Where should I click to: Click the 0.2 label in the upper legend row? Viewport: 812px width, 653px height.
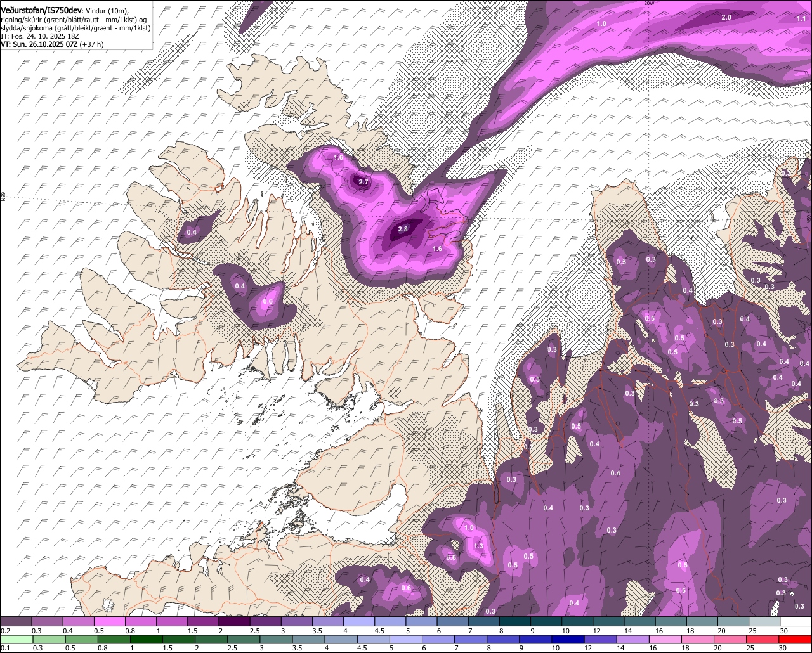[x=6, y=631]
